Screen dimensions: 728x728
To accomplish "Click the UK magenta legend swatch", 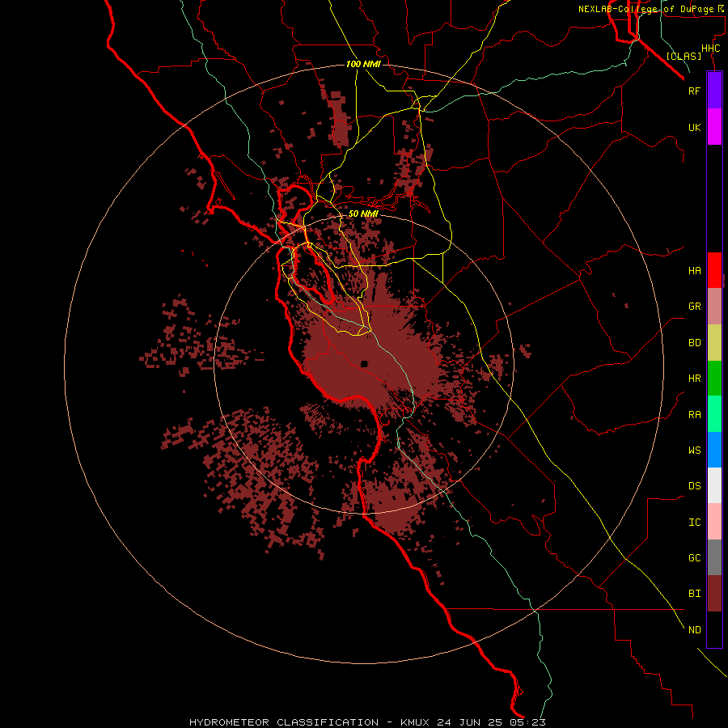I will [714, 127].
